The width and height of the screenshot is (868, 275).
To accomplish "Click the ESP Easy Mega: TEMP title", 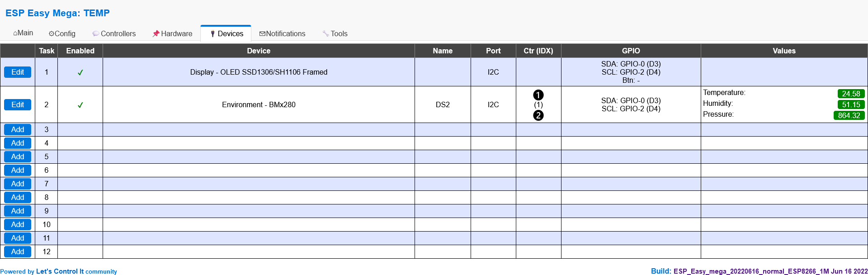I will pos(57,13).
